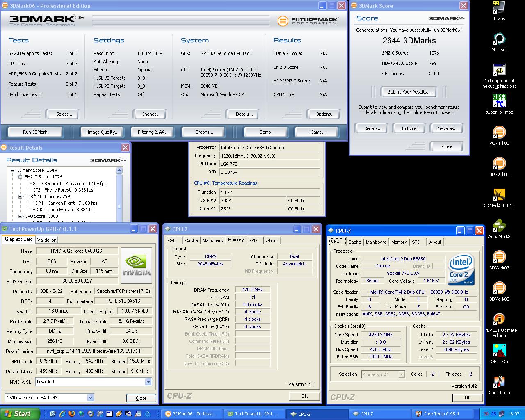Select GT2 - Firefly Forest result row

pyautogui.click(x=62, y=190)
